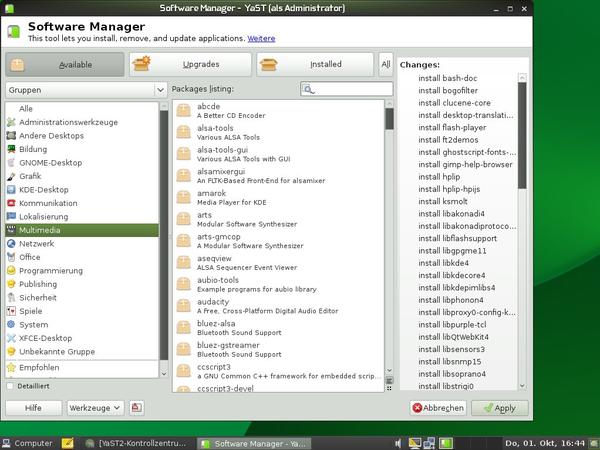Open the Weitere link
The height and width of the screenshot is (450, 600).
click(x=261, y=39)
